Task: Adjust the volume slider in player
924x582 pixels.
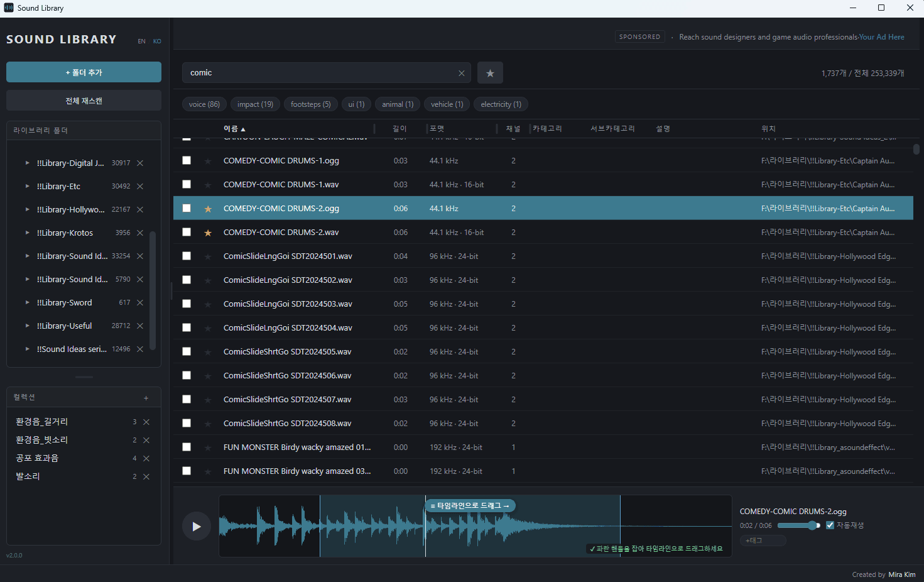Action: (799, 525)
